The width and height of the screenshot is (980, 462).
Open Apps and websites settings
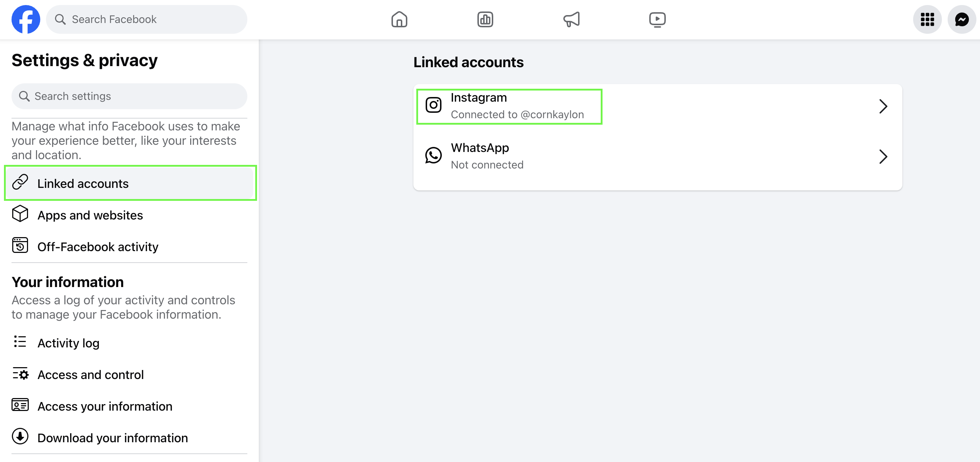click(x=90, y=215)
